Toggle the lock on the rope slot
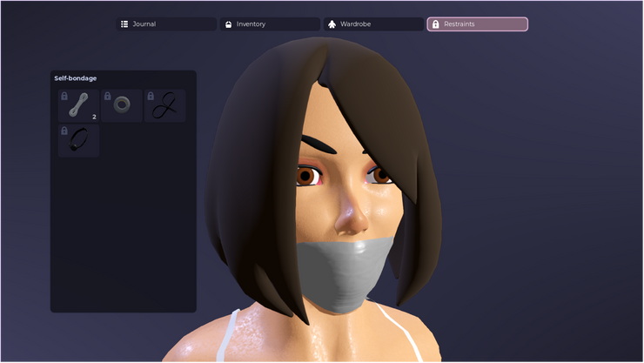Viewport: 644px width, 363px height. click(64, 96)
